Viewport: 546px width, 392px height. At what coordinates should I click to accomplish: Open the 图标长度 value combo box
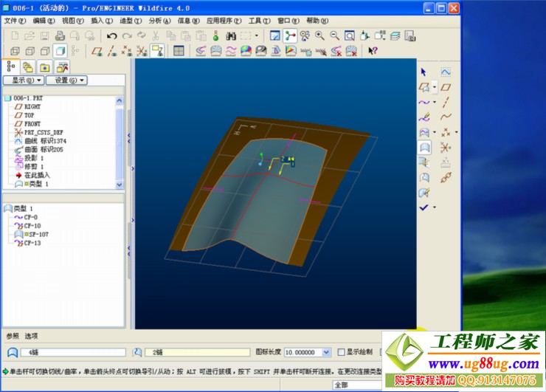pos(308,352)
